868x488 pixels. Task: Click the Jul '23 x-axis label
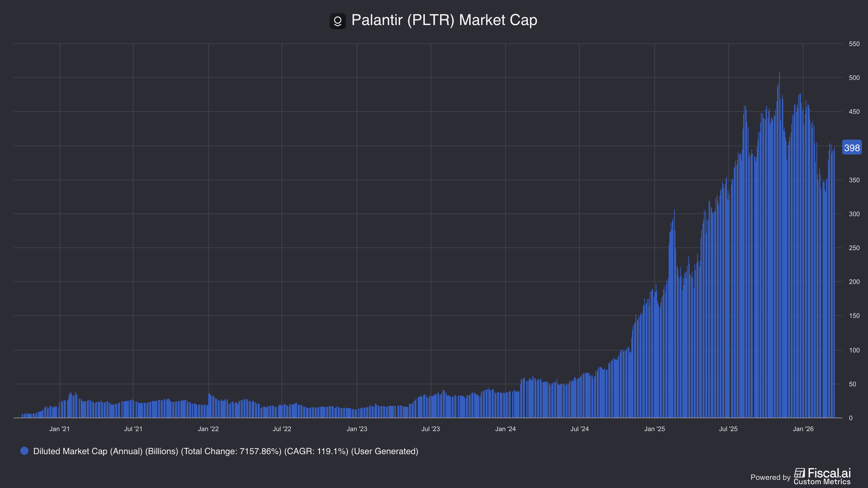[x=431, y=429]
